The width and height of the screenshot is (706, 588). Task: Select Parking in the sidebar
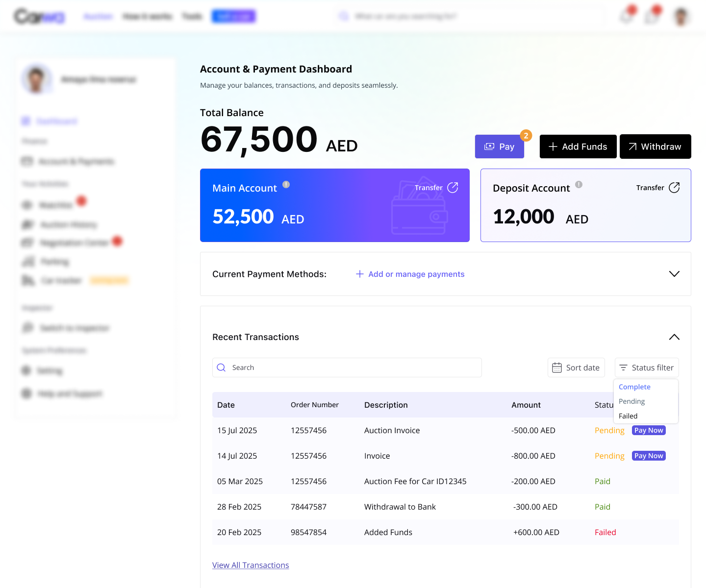click(x=54, y=261)
